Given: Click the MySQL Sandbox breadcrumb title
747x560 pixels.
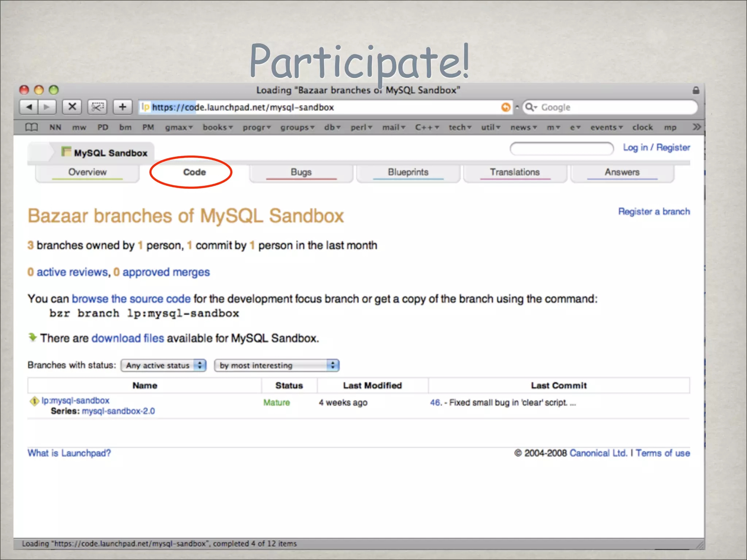Looking at the screenshot, I should pyautogui.click(x=111, y=153).
